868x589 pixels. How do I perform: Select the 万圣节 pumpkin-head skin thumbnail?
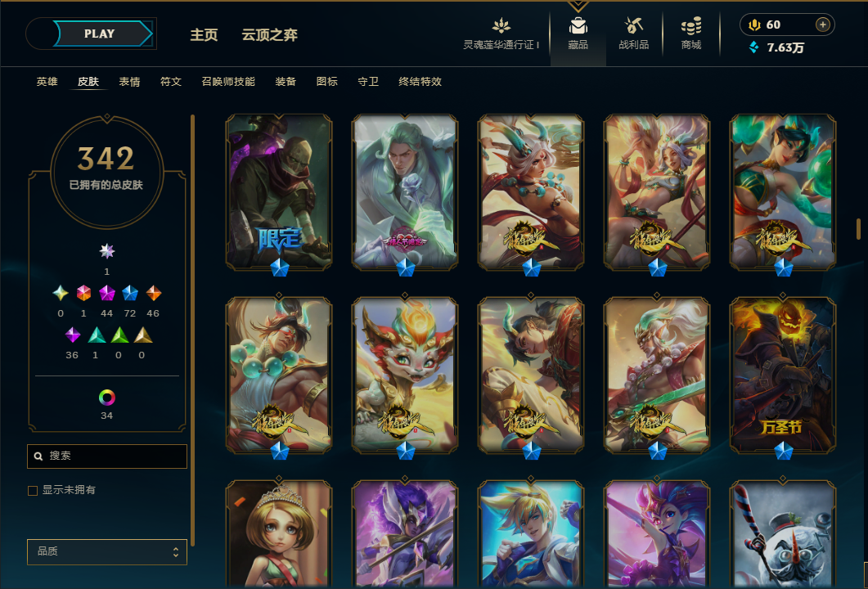783,375
